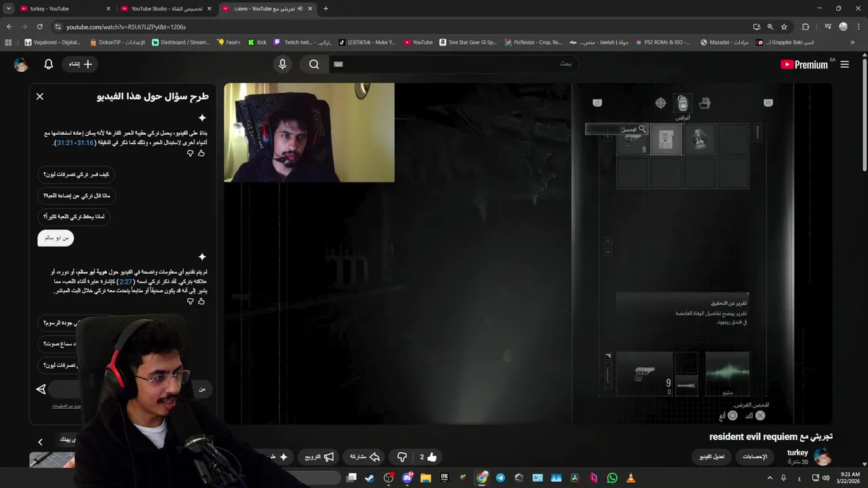Open Vagabond bookmark
The image size is (868, 488).
[52, 42]
